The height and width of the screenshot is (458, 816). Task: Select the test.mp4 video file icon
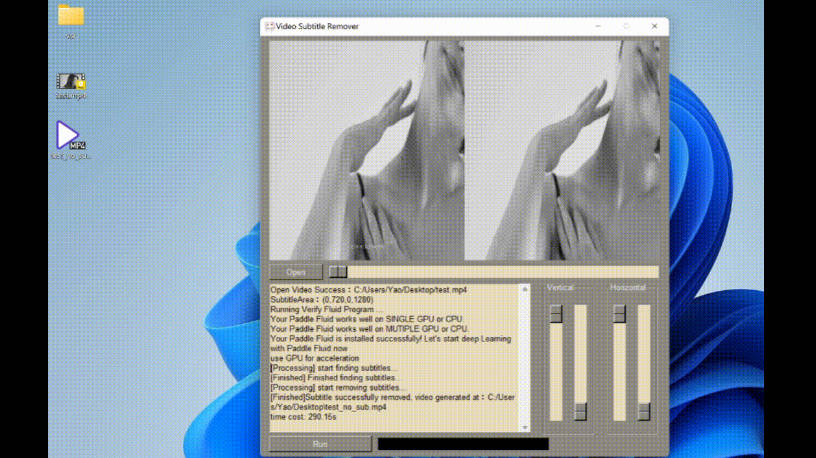pos(71,82)
